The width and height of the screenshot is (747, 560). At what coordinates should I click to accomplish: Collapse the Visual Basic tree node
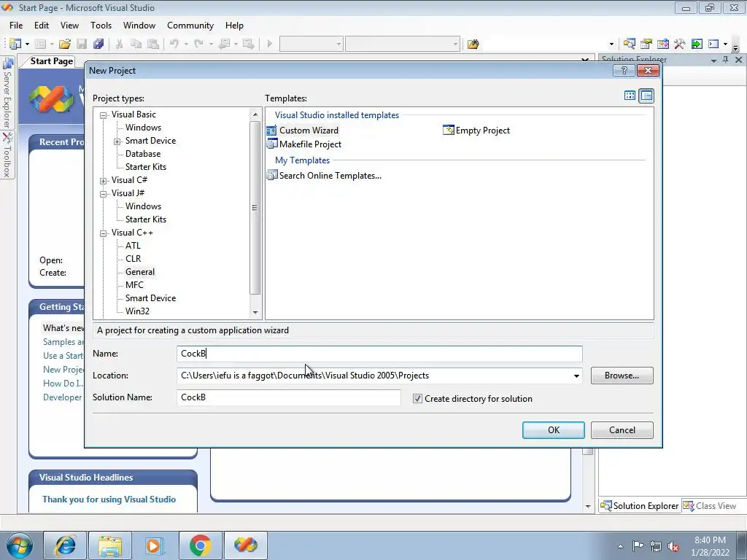(103, 114)
